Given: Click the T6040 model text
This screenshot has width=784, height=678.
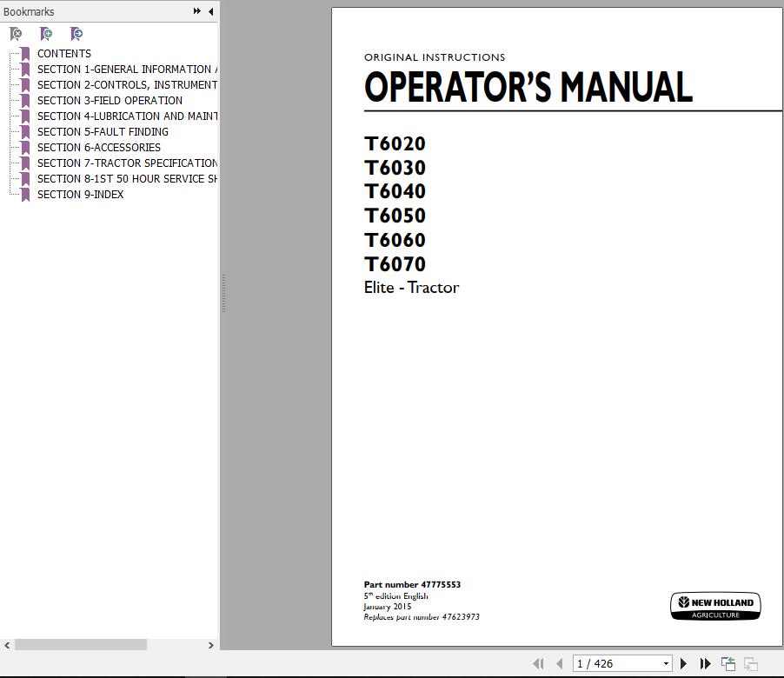Looking at the screenshot, I should [395, 191].
